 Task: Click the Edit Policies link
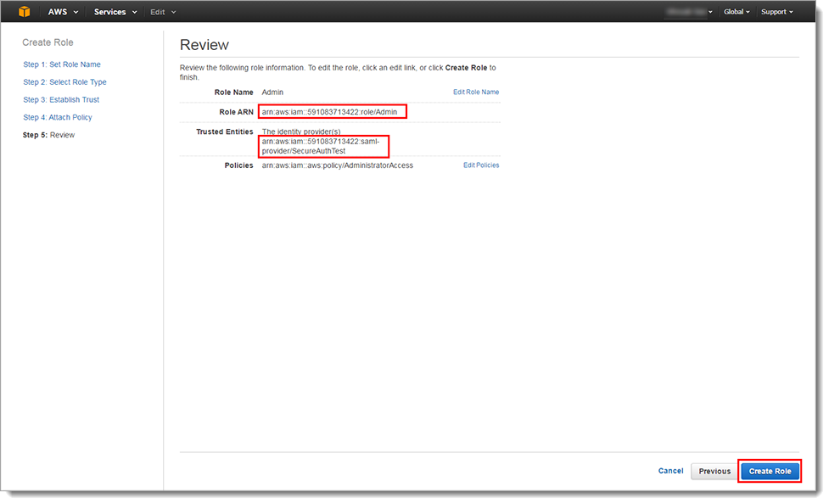click(x=480, y=165)
